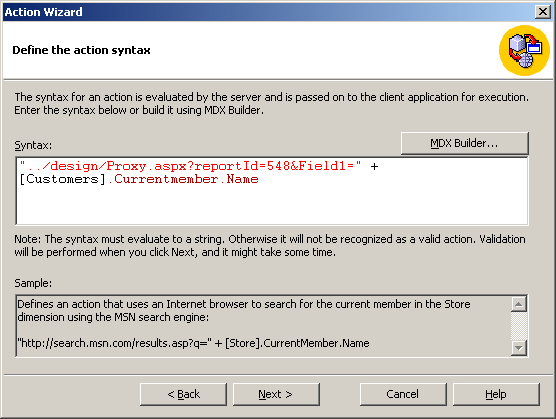Go to the Next wizard step
The height and width of the screenshot is (419, 556).
click(276, 394)
